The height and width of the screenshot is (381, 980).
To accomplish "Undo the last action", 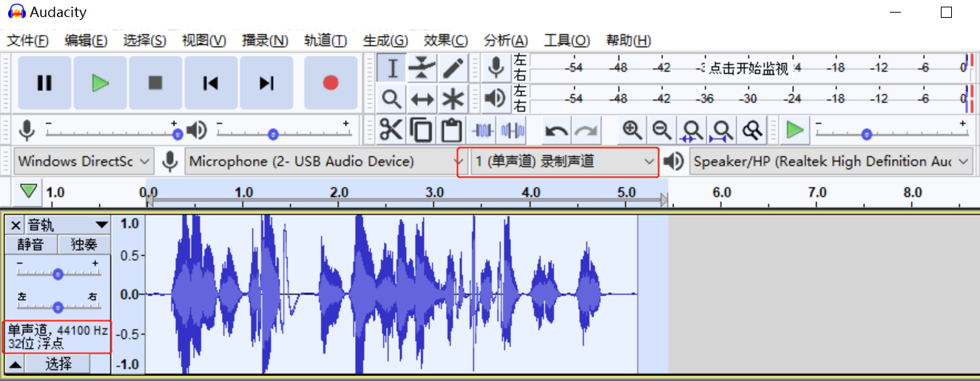I will [557, 130].
